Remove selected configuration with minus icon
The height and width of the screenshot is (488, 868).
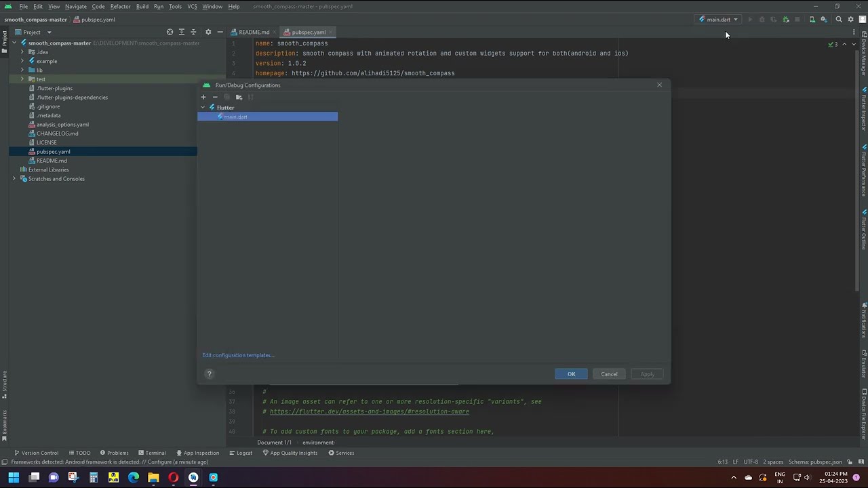coord(215,97)
